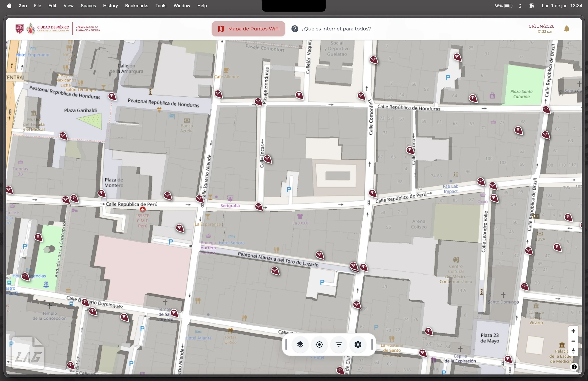588x381 pixels.
Task: Open the Bookmarks menu
Action: (x=136, y=5)
